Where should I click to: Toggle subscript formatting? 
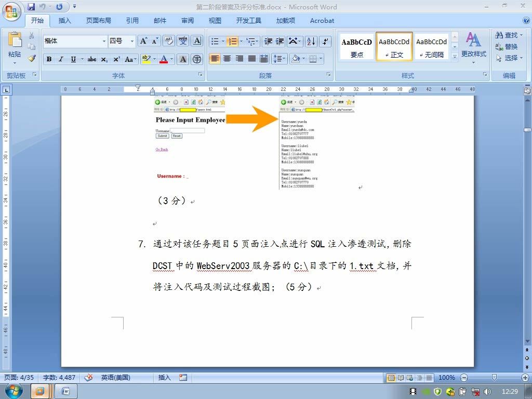click(104, 59)
